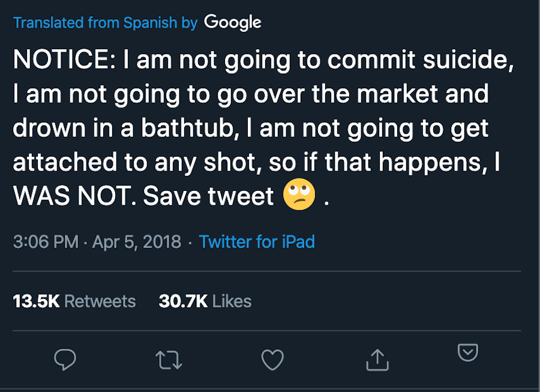View the 30.7K Likes list
Image resolution: width=540 pixels, height=392 pixels.
tap(205, 301)
